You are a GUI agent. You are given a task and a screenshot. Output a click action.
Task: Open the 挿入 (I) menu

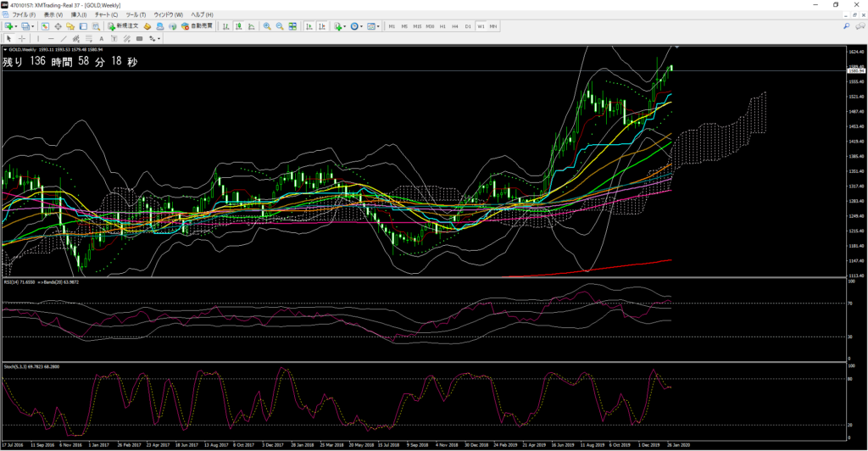(79, 15)
